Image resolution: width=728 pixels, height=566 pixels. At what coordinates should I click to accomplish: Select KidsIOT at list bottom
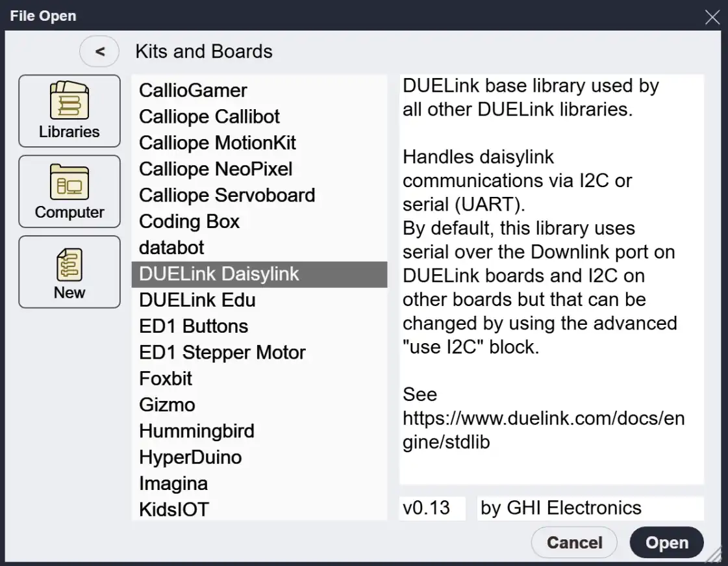pyautogui.click(x=174, y=509)
